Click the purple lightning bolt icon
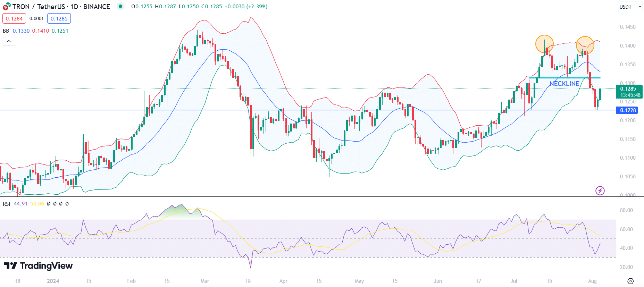This screenshot has width=644, height=287. [600, 191]
